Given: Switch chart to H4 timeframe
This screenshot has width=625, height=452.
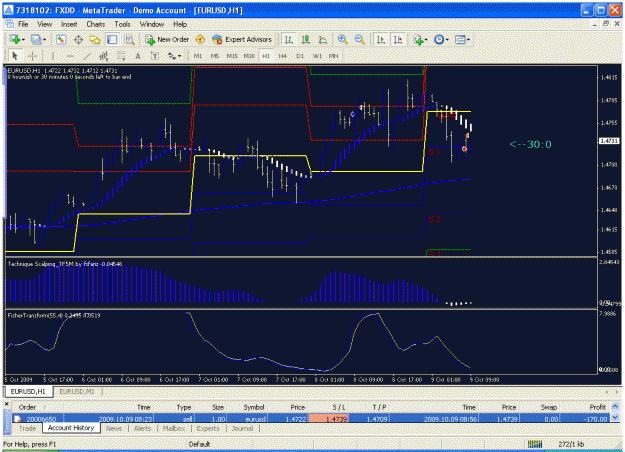Looking at the screenshot, I should [283, 56].
